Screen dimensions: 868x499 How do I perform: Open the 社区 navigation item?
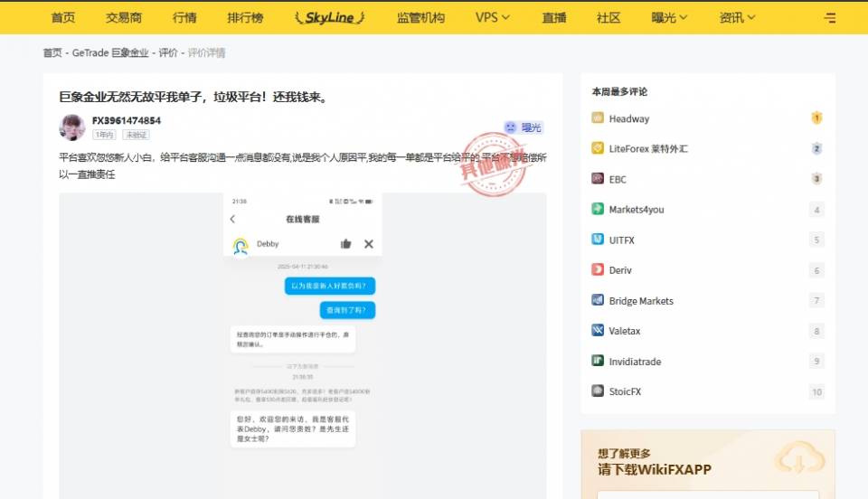point(609,18)
